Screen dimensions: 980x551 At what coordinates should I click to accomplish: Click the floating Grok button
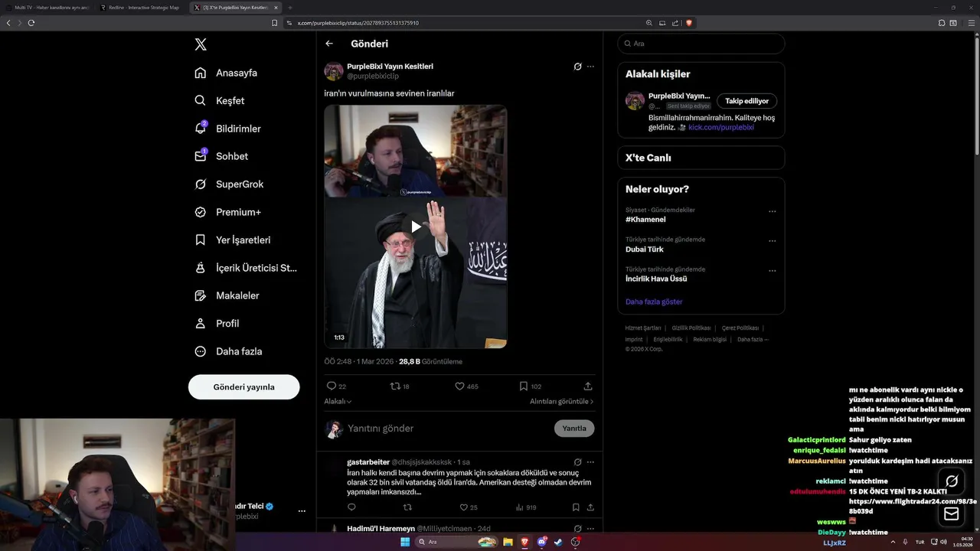tap(952, 481)
